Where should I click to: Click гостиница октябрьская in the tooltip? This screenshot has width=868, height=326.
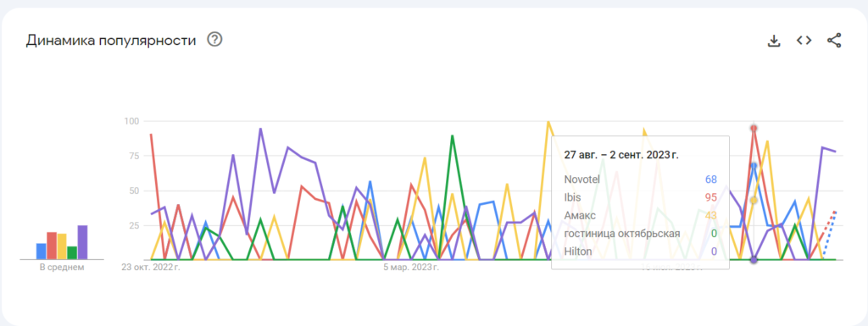(x=622, y=233)
